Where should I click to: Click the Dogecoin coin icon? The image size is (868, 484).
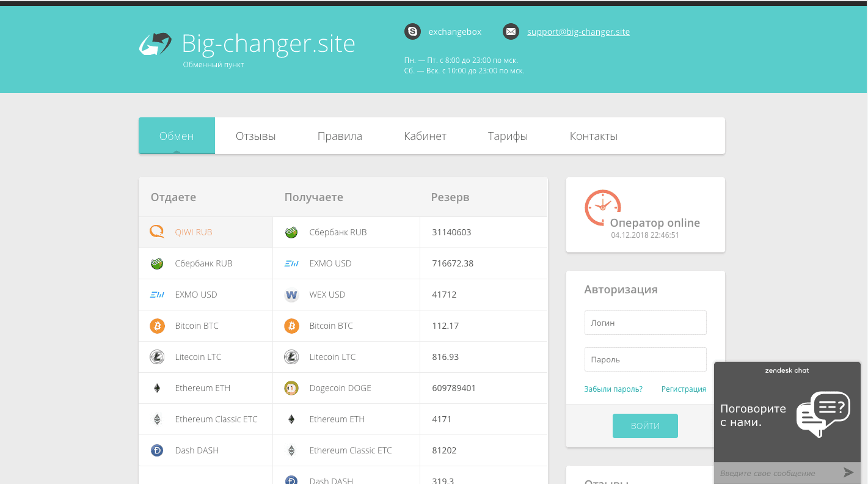tap(291, 387)
